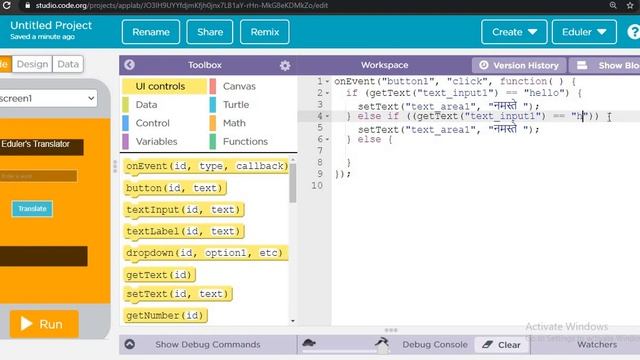Set speed to fast with the rabbit icon
The width and height of the screenshot is (640, 360).
(382, 342)
